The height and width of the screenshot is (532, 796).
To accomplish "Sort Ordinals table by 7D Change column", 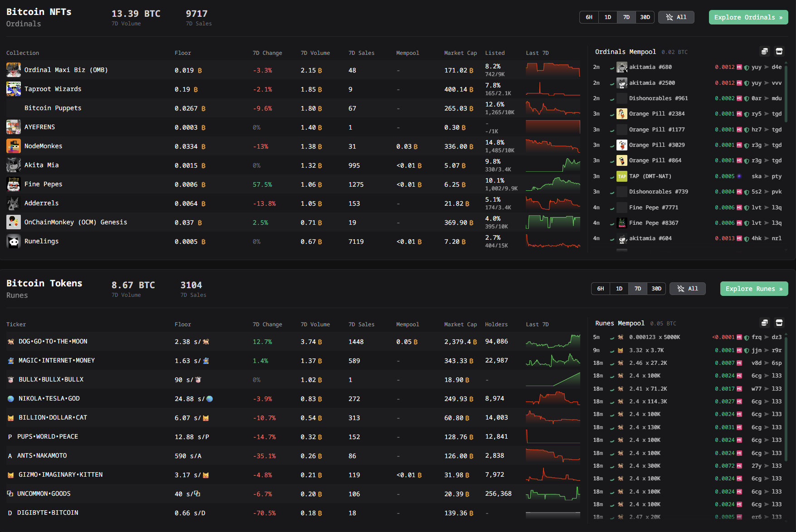I will pyautogui.click(x=267, y=53).
